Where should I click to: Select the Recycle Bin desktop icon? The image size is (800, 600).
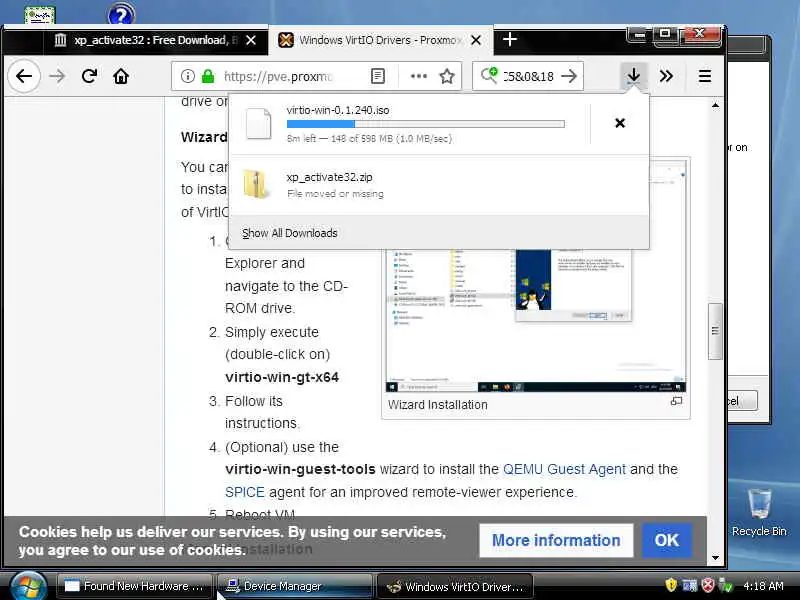click(759, 512)
